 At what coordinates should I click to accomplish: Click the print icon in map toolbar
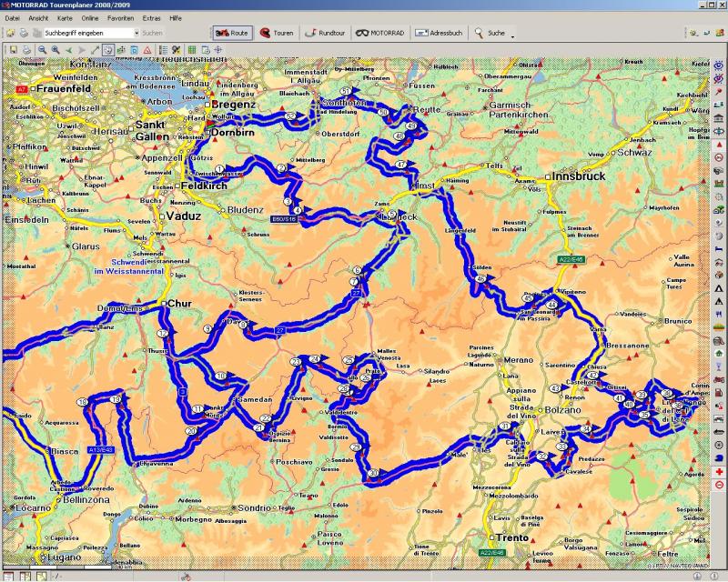[27, 50]
